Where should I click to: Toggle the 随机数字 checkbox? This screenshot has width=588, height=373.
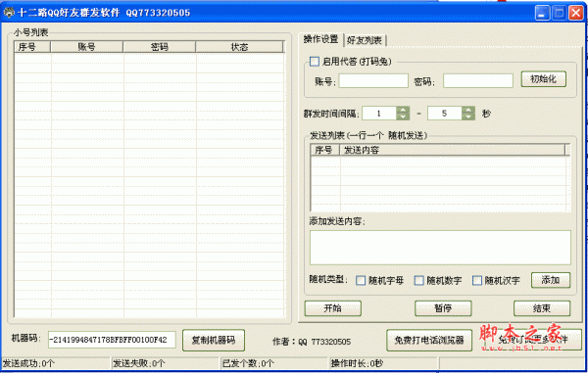[x=418, y=281]
